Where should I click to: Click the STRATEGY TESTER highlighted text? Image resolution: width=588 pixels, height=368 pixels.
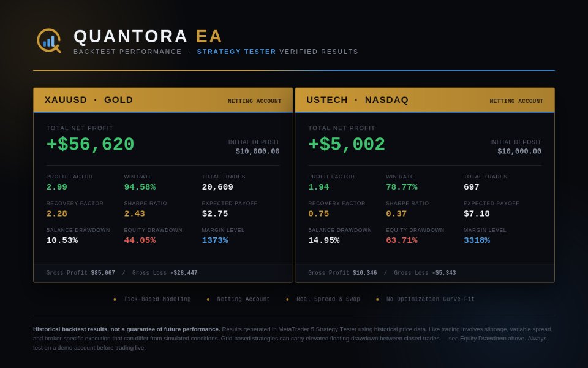point(236,52)
